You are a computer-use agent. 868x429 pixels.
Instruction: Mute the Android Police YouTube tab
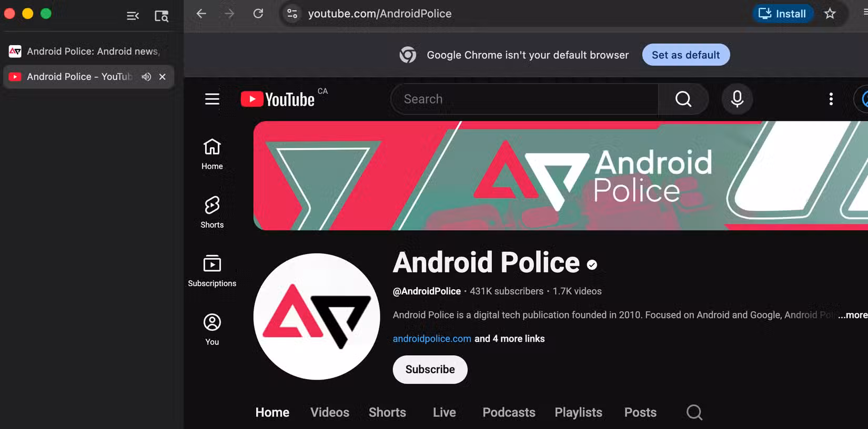[x=146, y=77]
